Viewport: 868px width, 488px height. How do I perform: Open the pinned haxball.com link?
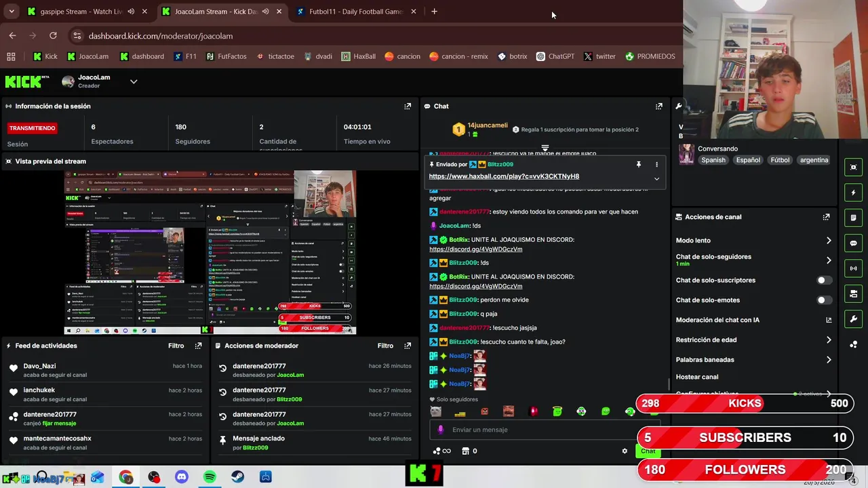(x=504, y=176)
